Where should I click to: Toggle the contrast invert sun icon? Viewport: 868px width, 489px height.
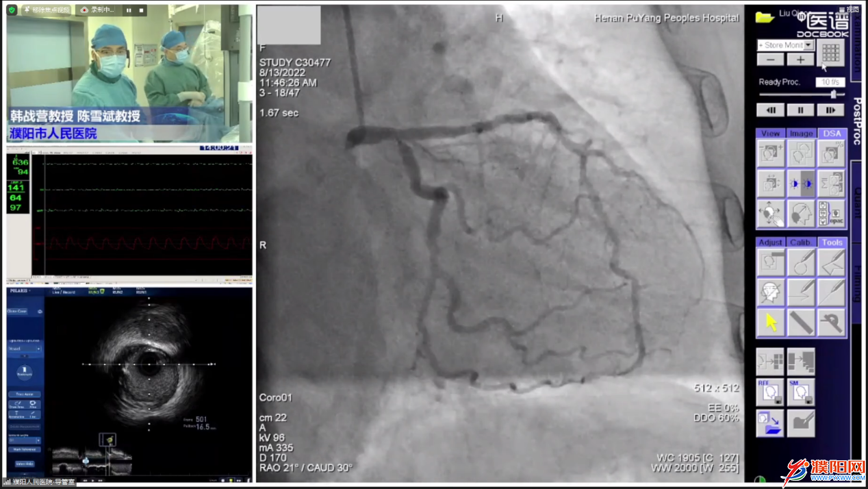click(800, 184)
